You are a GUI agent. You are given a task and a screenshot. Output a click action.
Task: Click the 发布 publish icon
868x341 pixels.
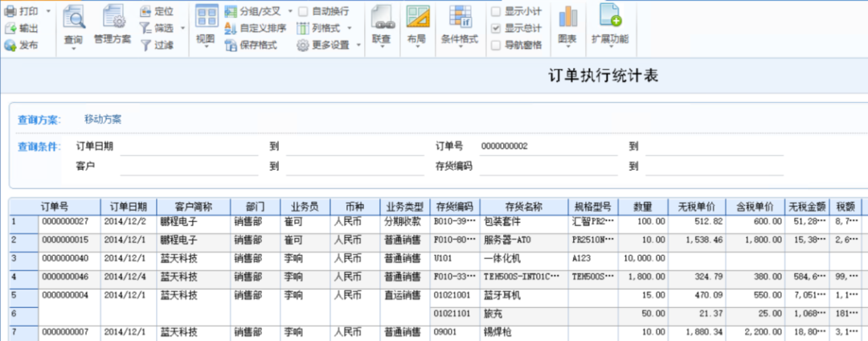coord(10,45)
